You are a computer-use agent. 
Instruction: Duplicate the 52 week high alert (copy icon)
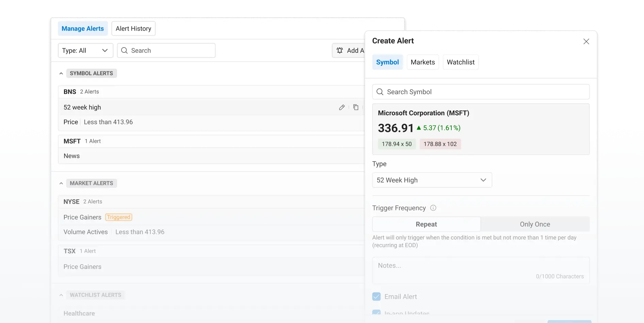coord(356,107)
